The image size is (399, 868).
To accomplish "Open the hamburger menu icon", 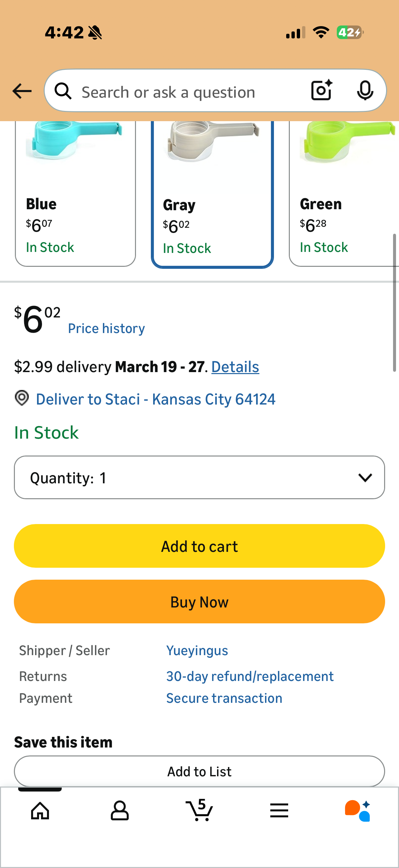I will (x=279, y=810).
